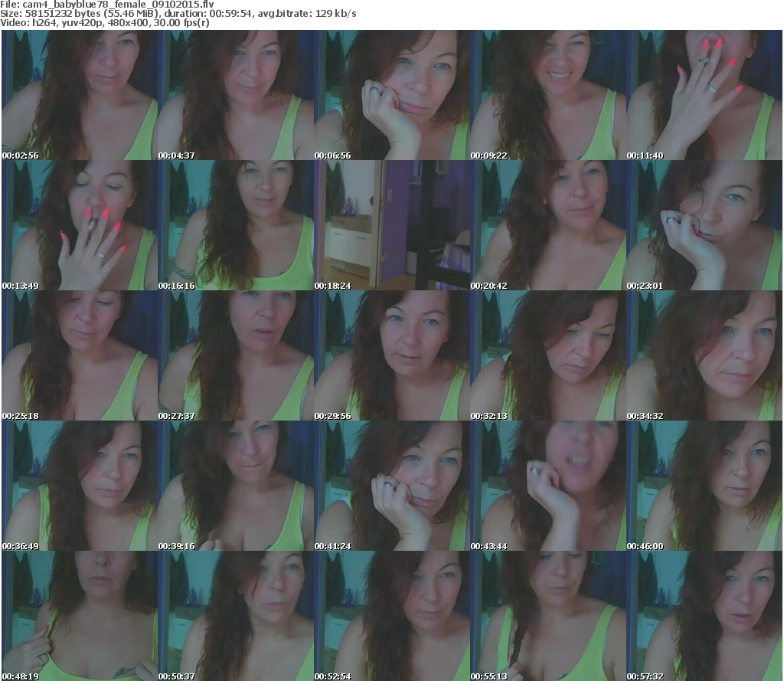Click the thumbnail at 00:39:16
Viewport: 784px width, 681px height.
point(236,486)
